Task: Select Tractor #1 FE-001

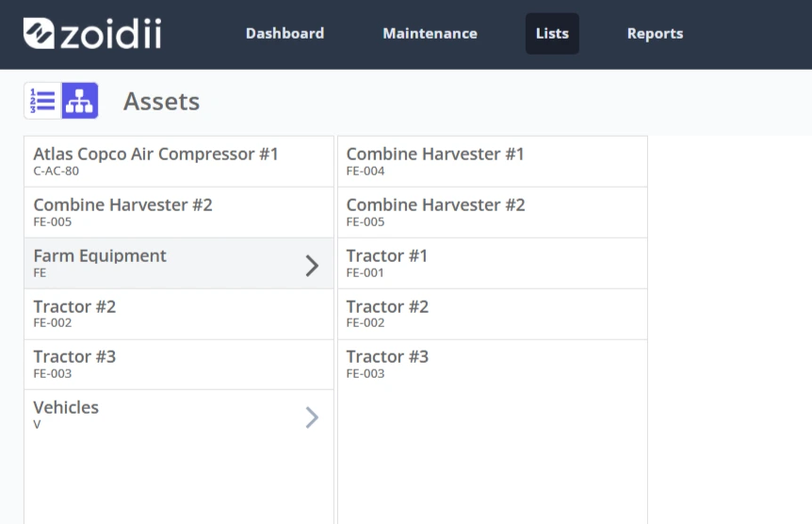Action: click(x=493, y=263)
